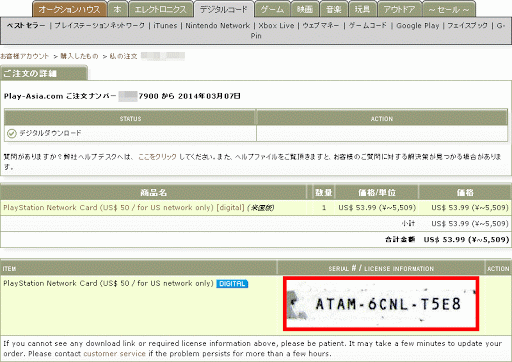Open the エレクトロニクス tab
The image size is (512, 362).
click(x=160, y=9)
